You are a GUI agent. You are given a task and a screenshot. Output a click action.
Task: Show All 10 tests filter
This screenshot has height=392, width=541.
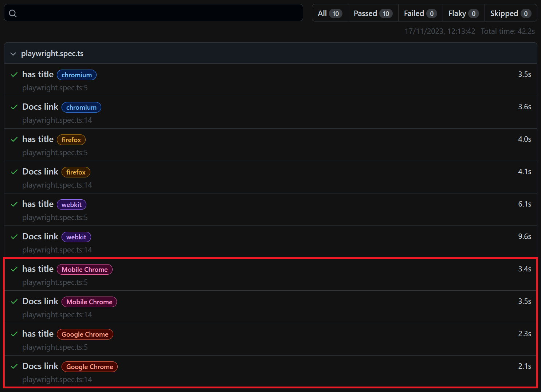tap(330, 13)
